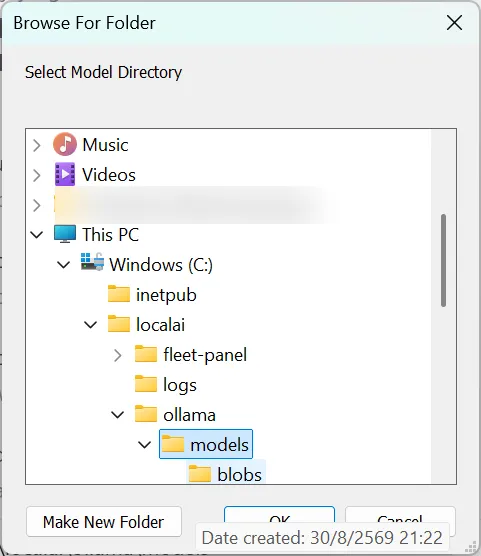Select the Videos entry label

[x=109, y=175]
